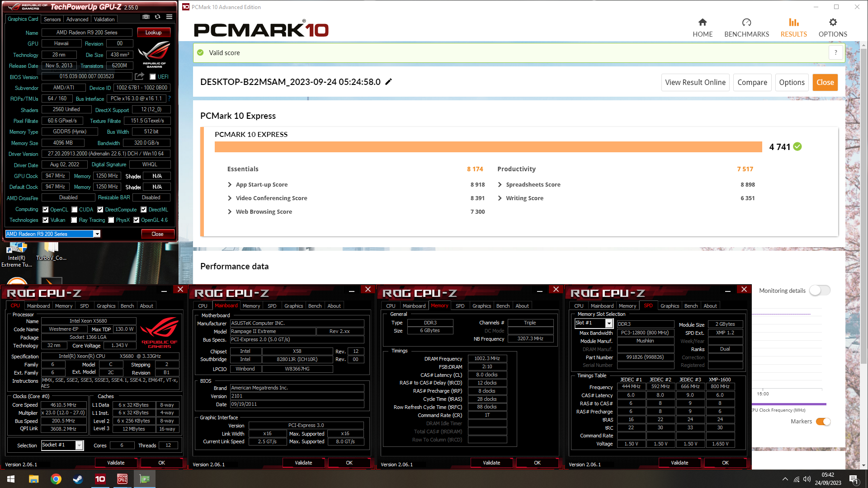Show hidden system tray icons
This screenshot has width=868, height=488.
tap(785, 479)
